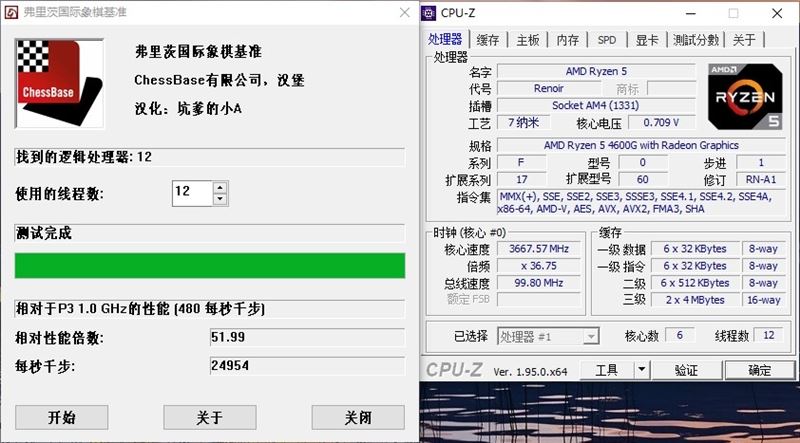This screenshot has height=443, width=800.
Task: Click the 找到的逻辑处理器: 12 field
Action: (210, 157)
